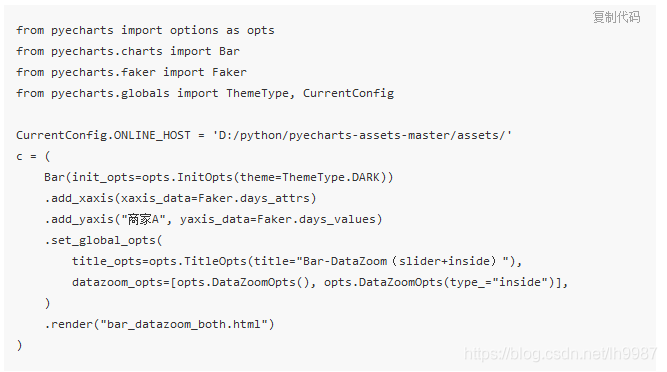Click the '商家A' string in add_yaxis
Image resolution: width=667 pixels, height=372 pixels.
tap(143, 219)
